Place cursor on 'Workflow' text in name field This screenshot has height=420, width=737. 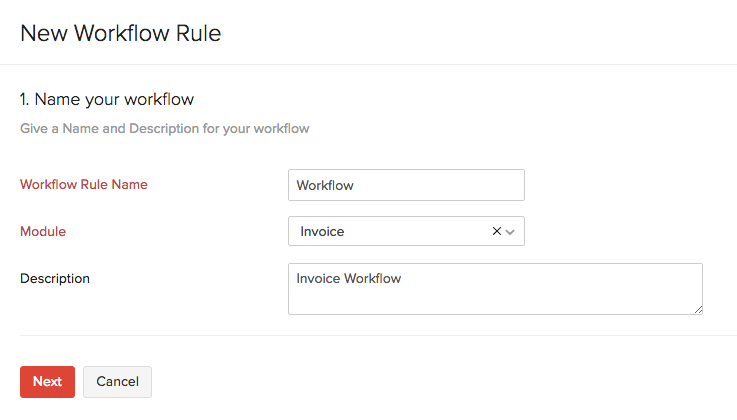pos(325,185)
